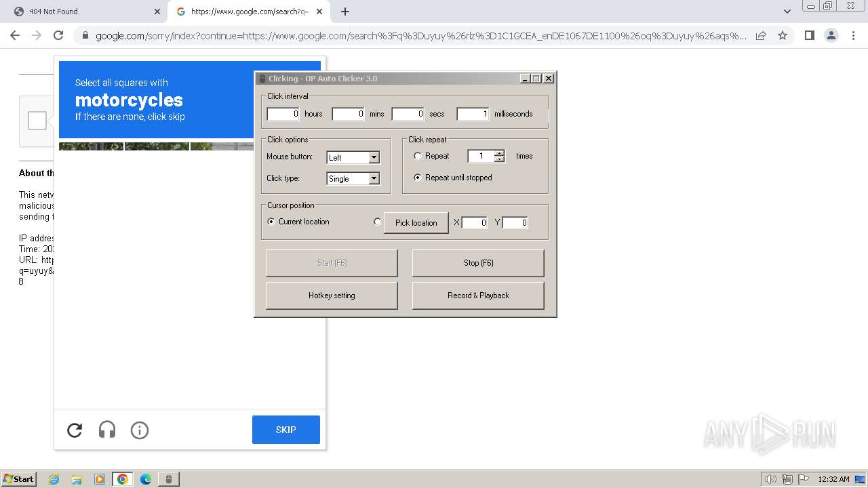
Task: Focus the X coordinate field
Action: [x=475, y=222]
